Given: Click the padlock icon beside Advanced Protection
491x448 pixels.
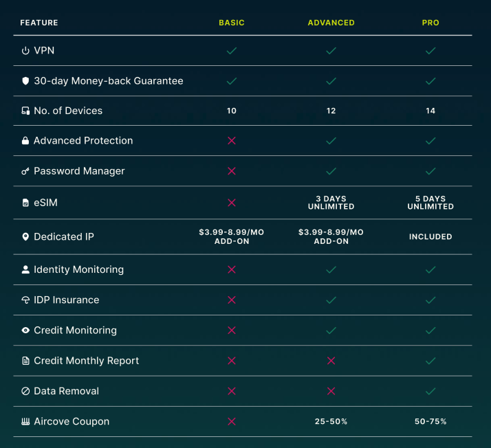Looking at the screenshot, I should pyautogui.click(x=25, y=140).
